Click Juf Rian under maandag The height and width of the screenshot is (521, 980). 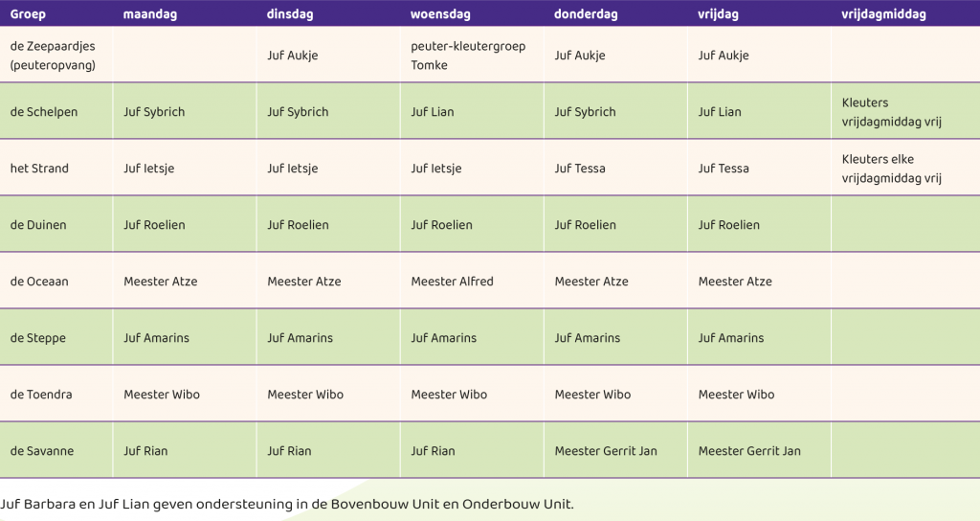click(145, 451)
